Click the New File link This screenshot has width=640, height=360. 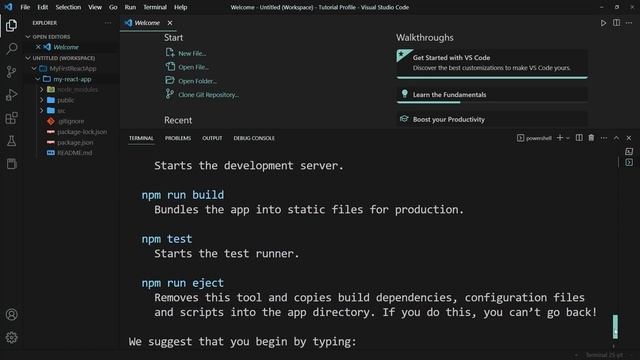click(186, 53)
